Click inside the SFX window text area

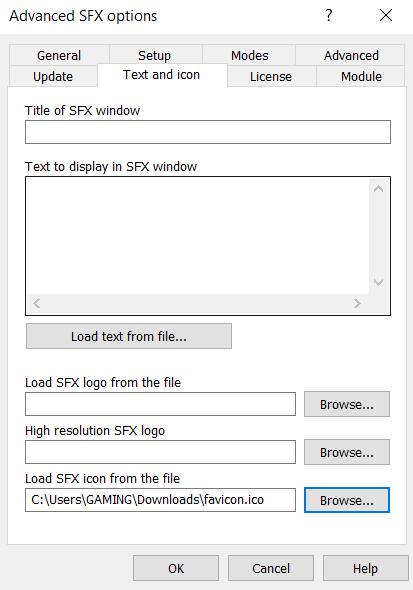[197, 236]
